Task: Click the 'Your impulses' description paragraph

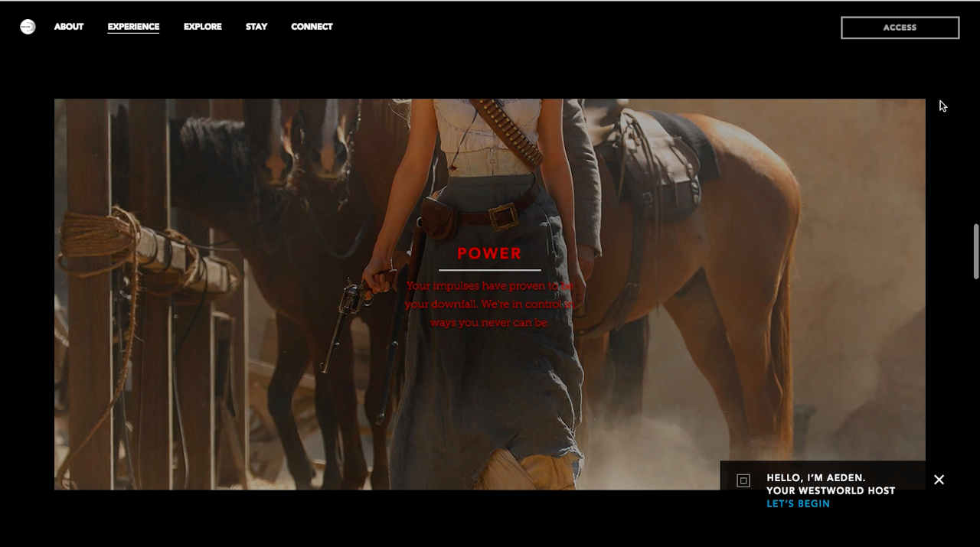Action: pos(489,304)
